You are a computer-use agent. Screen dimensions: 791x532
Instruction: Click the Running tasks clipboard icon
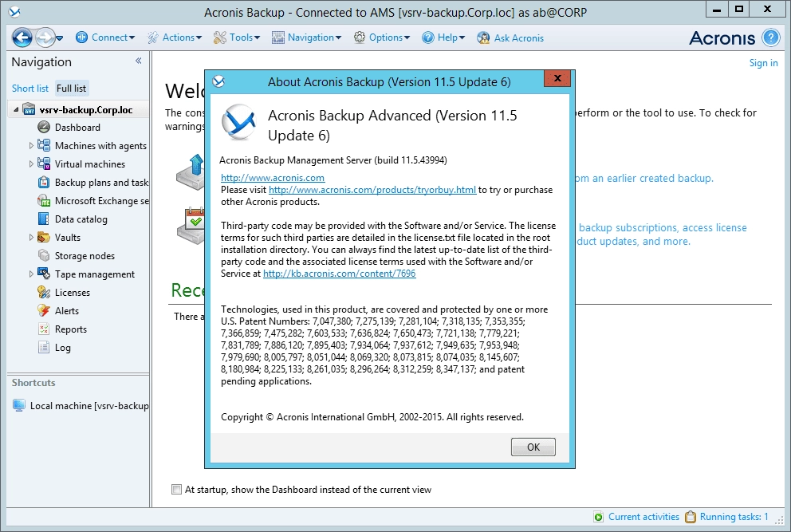[x=690, y=517]
